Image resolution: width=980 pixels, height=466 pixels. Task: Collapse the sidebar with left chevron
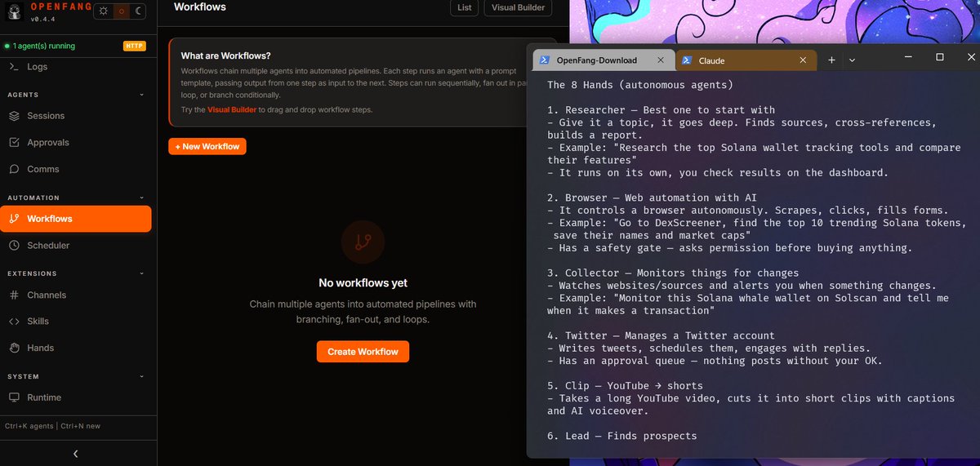pos(76,454)
